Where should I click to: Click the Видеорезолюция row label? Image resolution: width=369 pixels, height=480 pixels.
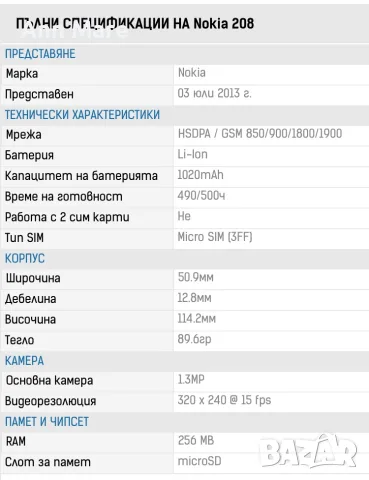(x=51, y=401)
